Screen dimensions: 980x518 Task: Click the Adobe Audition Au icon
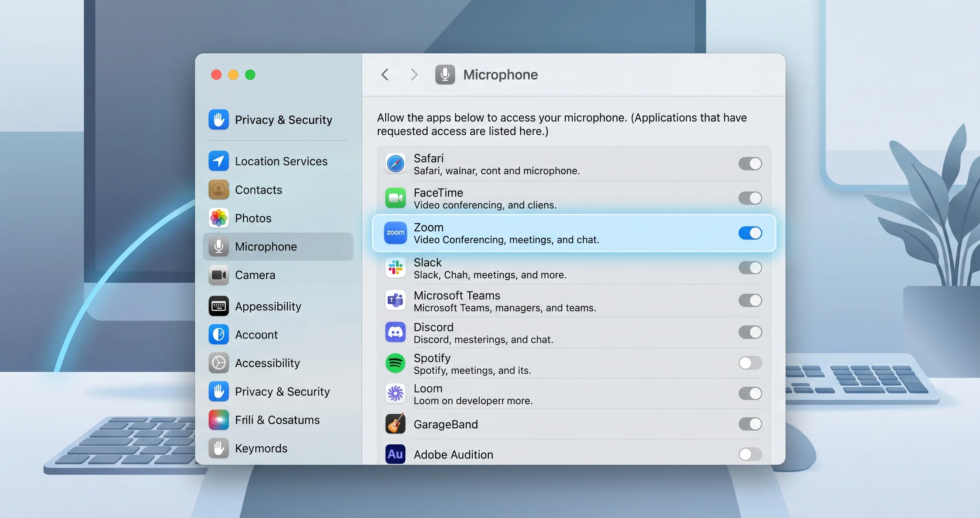(395, 454)
